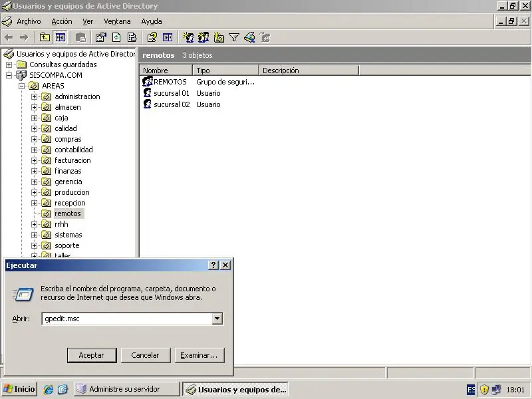Screen dimensions: 532x399
Task: Click Usuarios y equipos de... taskbar button
Action: tap(235, 390)
